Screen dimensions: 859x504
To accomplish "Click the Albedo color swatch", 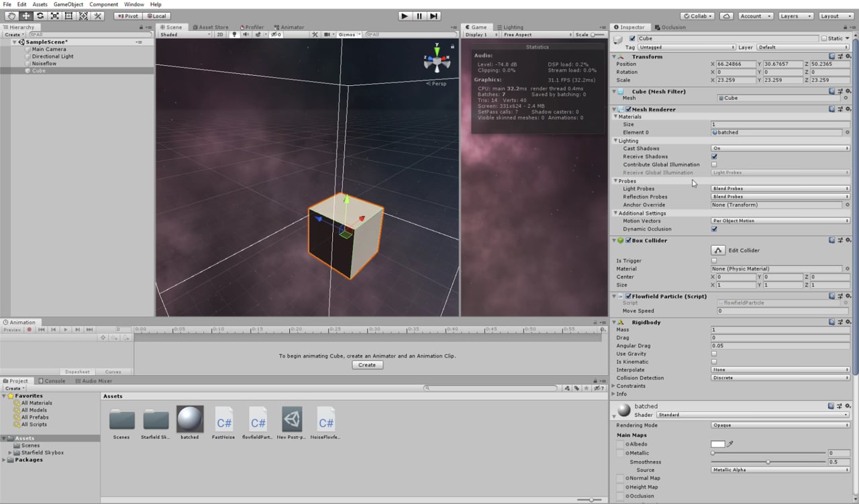I will (x=717, y=444).
